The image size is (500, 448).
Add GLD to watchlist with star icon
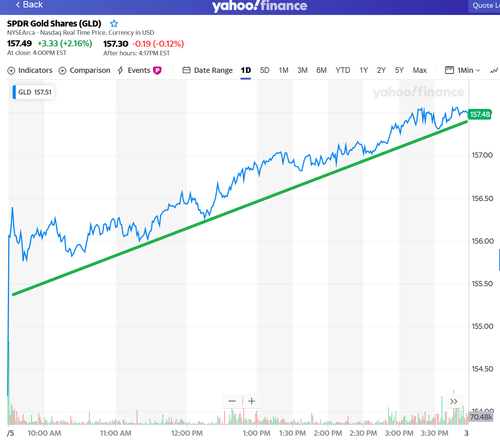114,24
